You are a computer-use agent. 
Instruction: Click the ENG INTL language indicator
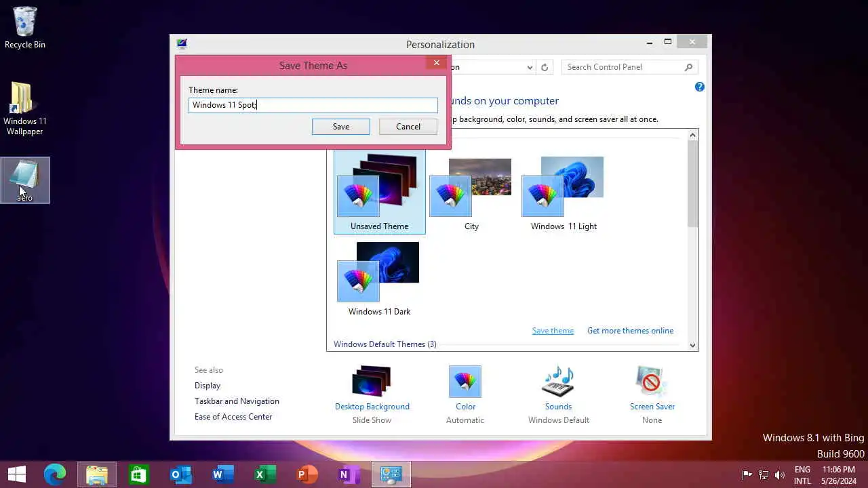pyautogui.click(x=802, y=475)
